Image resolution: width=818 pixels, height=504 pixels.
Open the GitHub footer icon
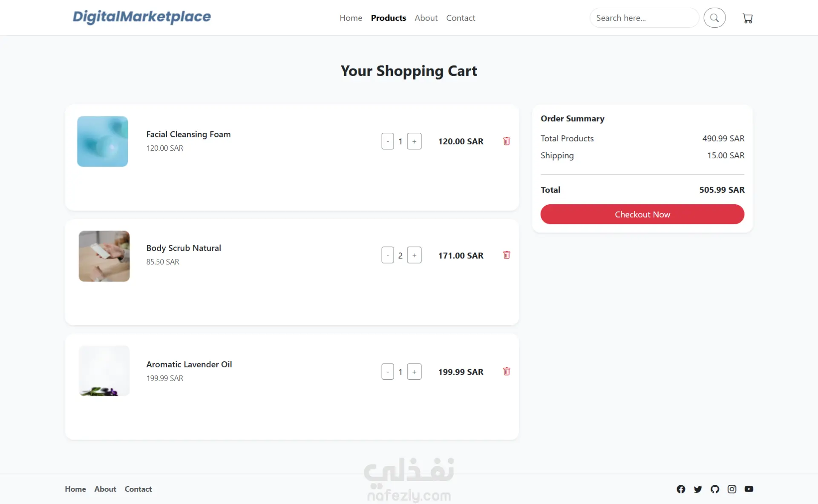point(715,489)
